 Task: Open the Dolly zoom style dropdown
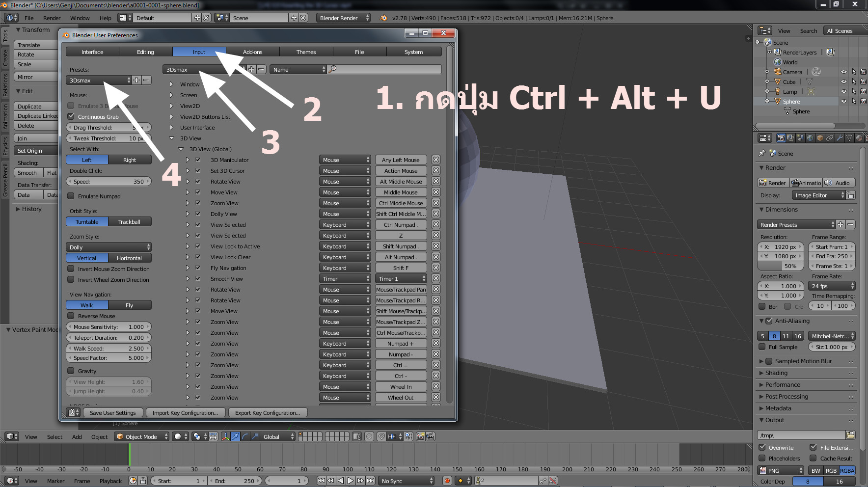108,247
